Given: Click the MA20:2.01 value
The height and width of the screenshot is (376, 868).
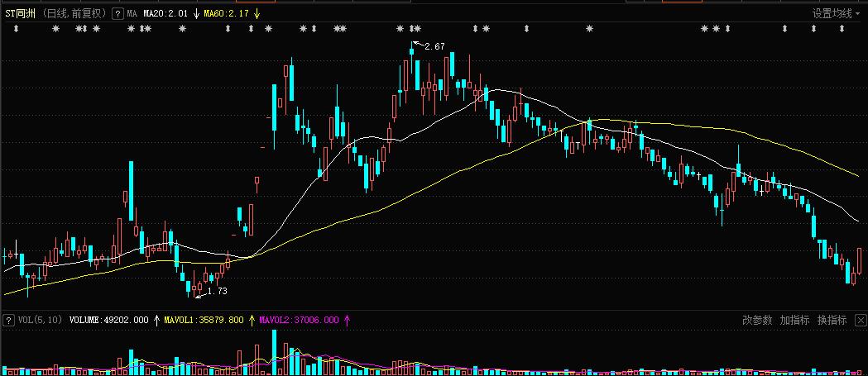Looking at the screenshot, I should [165, 14].
